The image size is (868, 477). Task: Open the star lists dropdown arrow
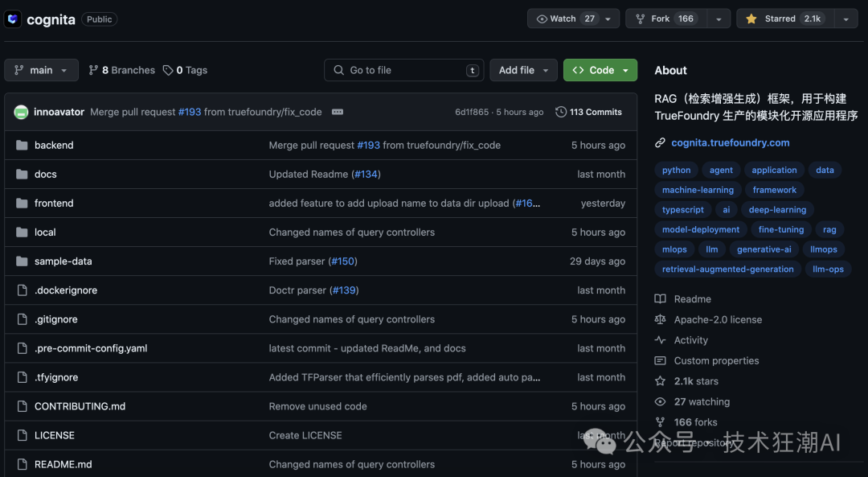(845, 19)
